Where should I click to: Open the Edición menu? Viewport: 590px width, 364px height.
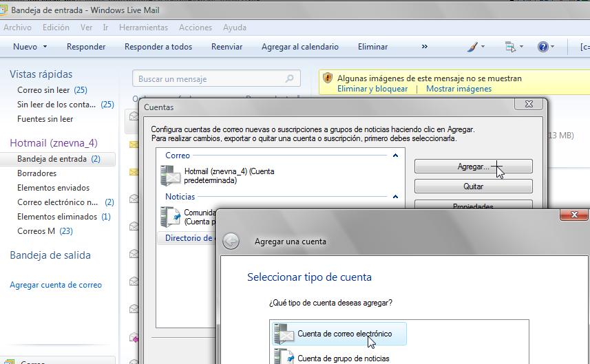[x=56, y=28]
